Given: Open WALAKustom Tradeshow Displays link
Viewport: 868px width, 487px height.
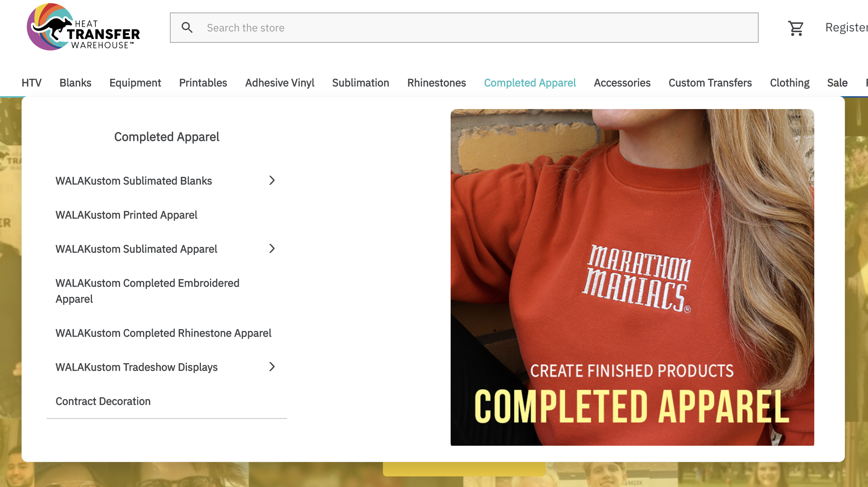Looking at the screenshot, I should click(x=137, y=367).
